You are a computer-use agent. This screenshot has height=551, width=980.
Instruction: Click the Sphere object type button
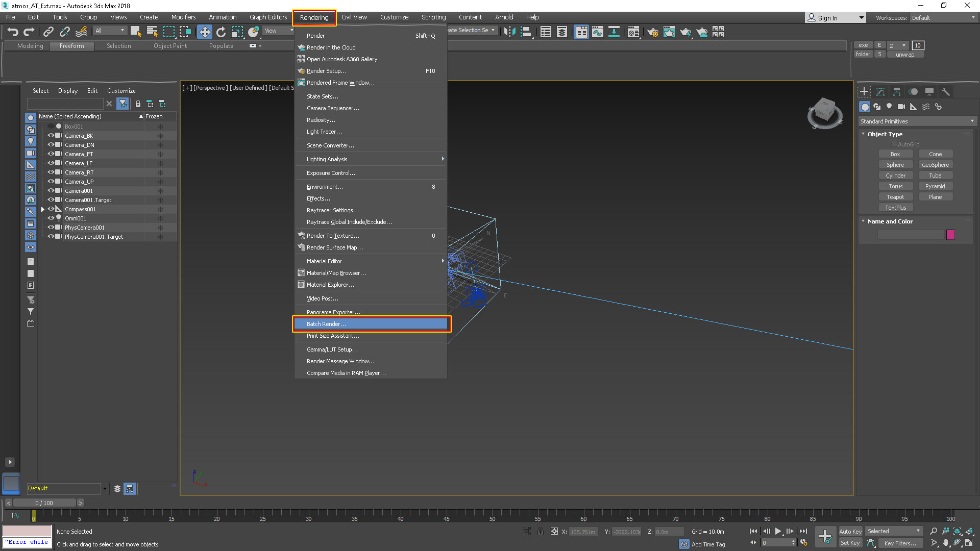point(895,165)
